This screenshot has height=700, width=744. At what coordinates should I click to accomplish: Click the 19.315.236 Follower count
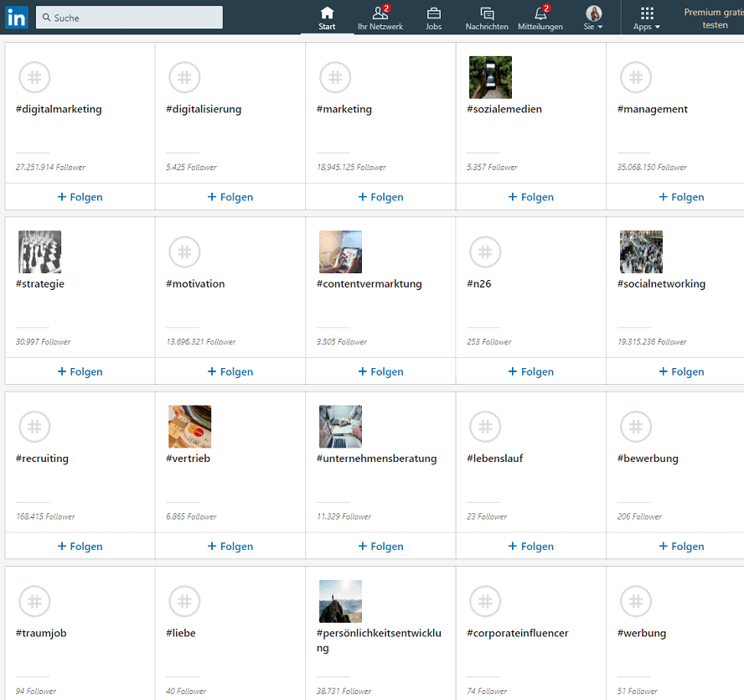tap(652, 342)
